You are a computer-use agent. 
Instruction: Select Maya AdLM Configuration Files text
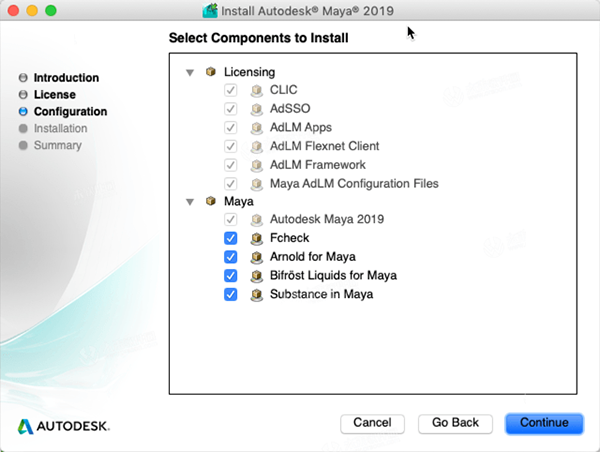354,184
